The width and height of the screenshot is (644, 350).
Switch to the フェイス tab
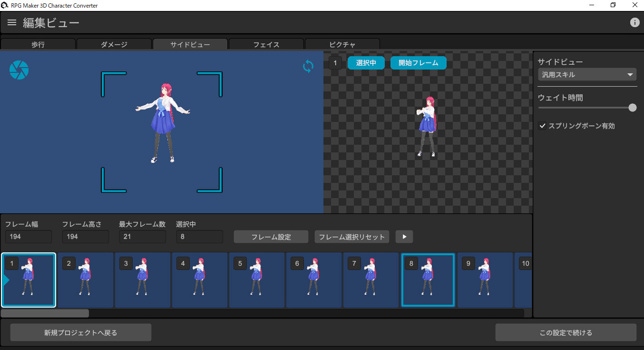click(x=266, y=44)
